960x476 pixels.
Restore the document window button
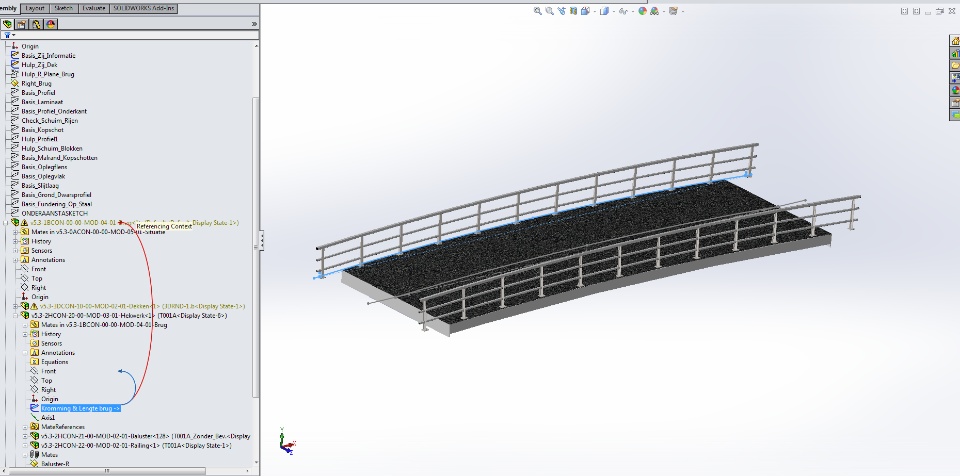[939, 11]
